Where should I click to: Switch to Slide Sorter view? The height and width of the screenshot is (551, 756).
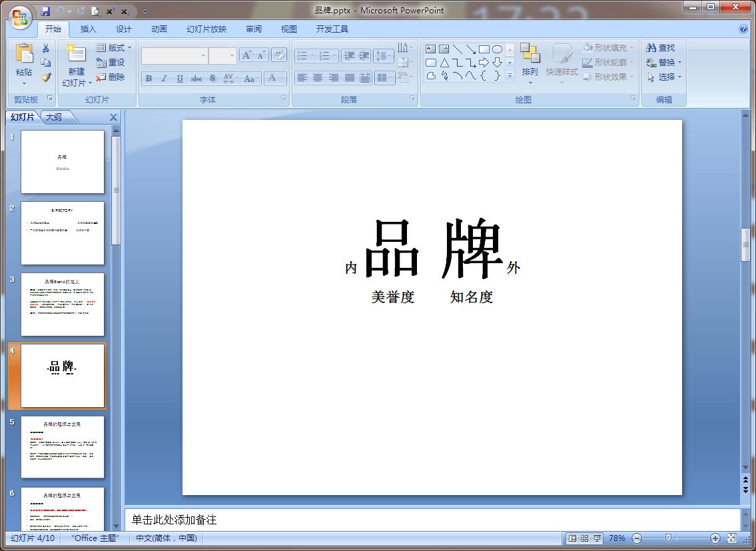[x=584, y=538]
